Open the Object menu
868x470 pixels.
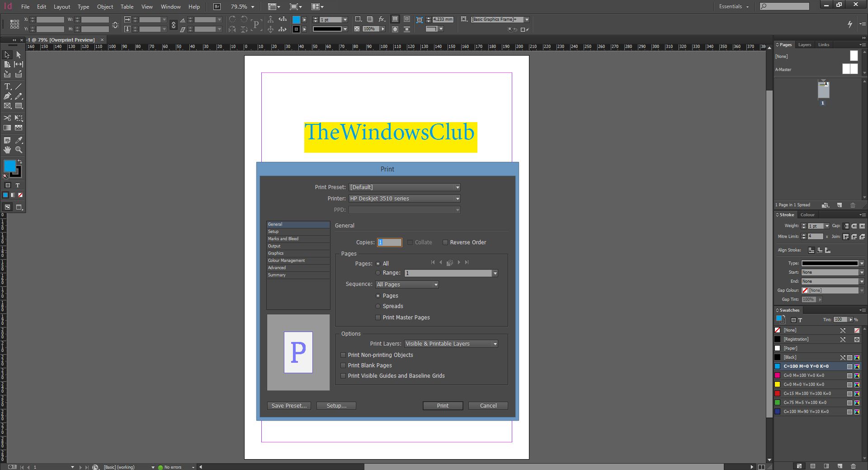pyautogui.click(x=105, y=7)
